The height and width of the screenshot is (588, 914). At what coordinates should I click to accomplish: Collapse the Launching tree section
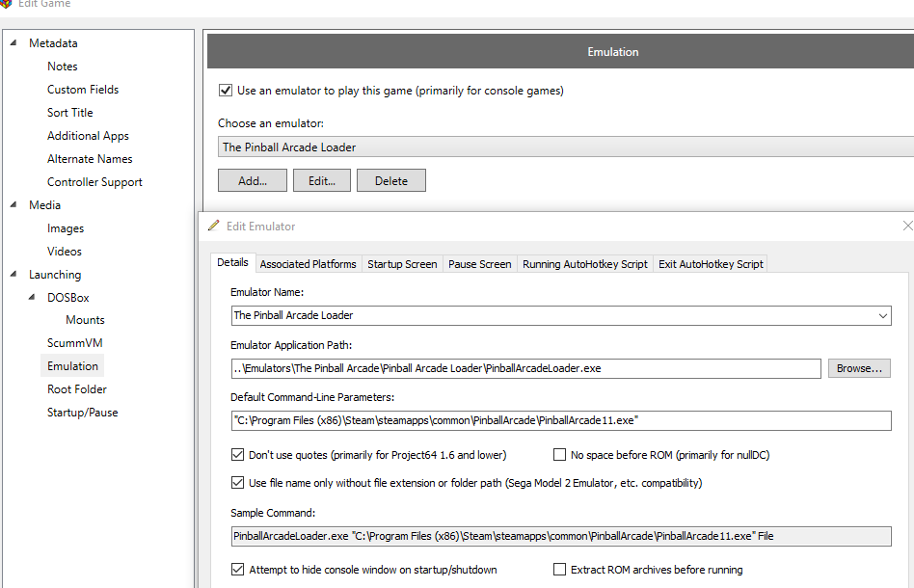(x=13, y=274)
